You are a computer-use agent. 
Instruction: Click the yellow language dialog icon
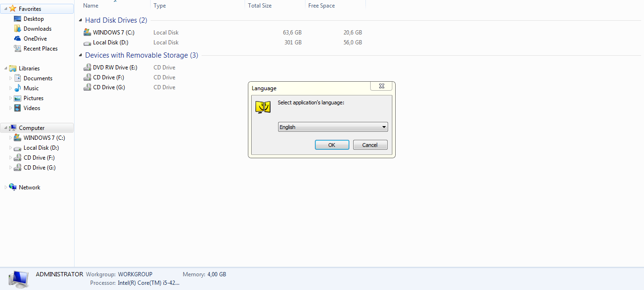263,107
